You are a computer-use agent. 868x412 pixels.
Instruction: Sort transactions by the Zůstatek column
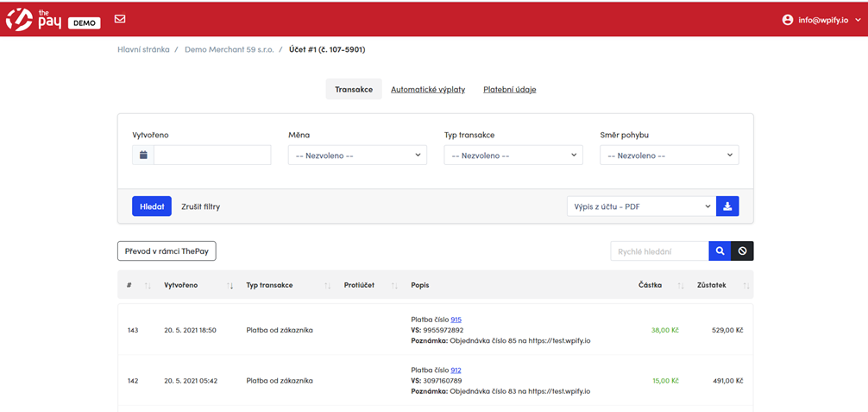click(x=745, y=285)
